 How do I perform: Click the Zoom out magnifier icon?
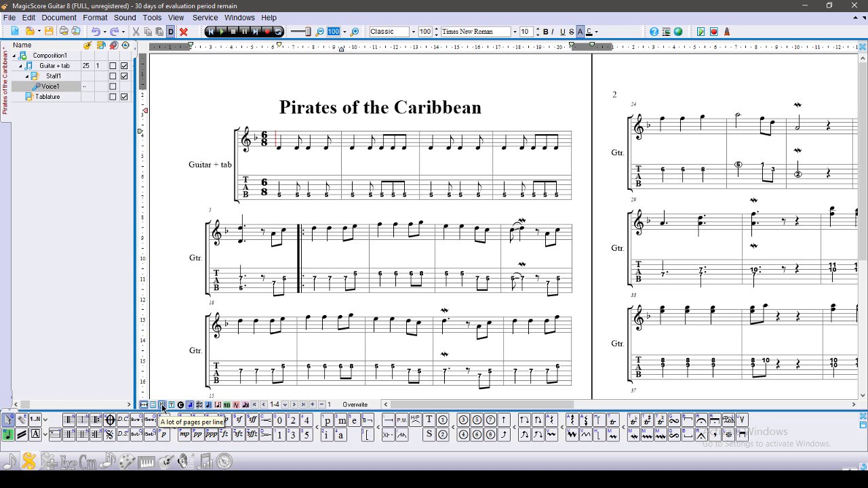(x=319, y=32)
